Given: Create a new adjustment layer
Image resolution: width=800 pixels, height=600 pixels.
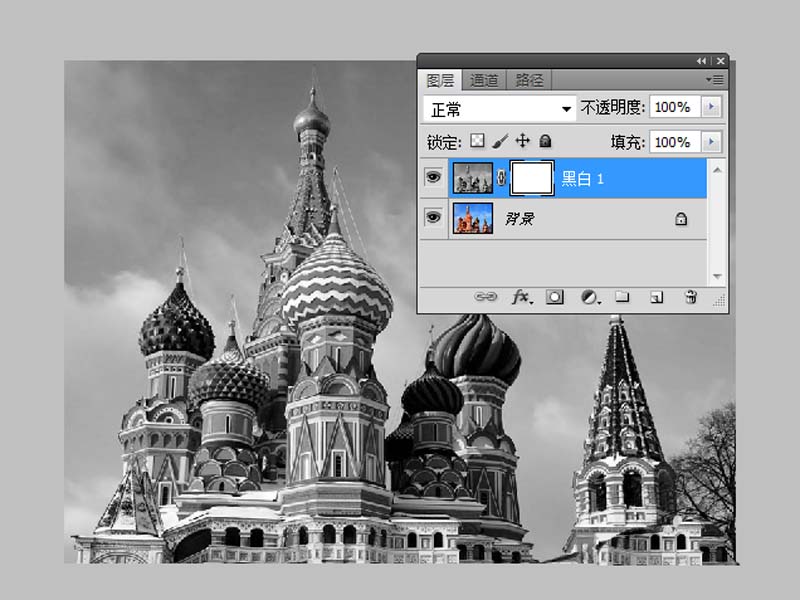Looking at the screenshot, I should point(589,297).
